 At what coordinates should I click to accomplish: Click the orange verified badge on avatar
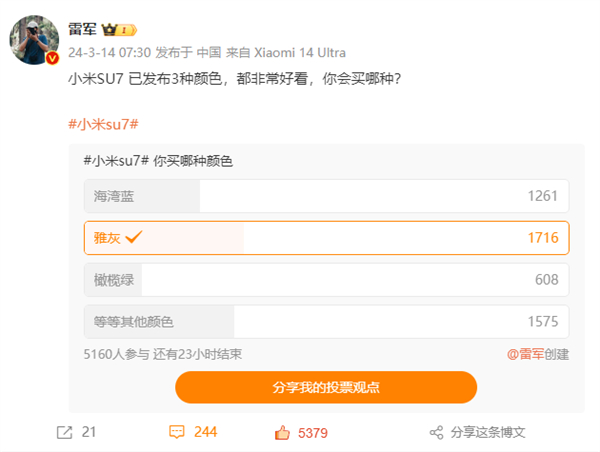click(54, 60)
